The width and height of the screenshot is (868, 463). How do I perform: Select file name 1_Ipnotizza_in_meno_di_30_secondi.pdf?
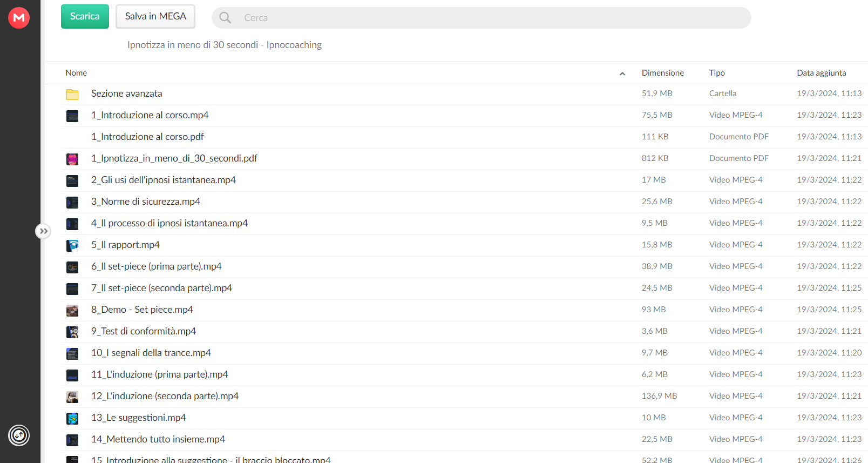pos(174,158)
